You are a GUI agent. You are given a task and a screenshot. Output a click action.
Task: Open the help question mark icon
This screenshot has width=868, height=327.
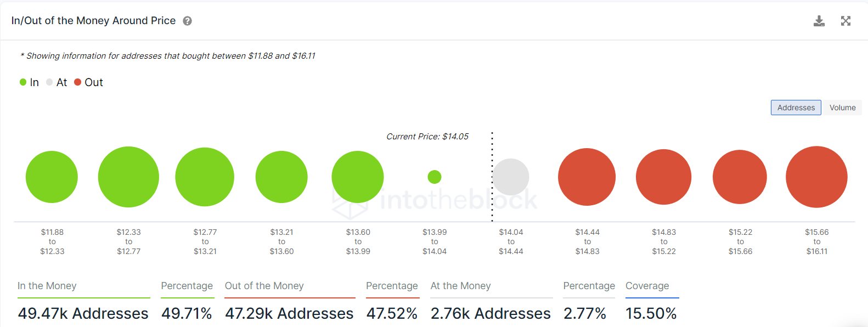point(187,21)
